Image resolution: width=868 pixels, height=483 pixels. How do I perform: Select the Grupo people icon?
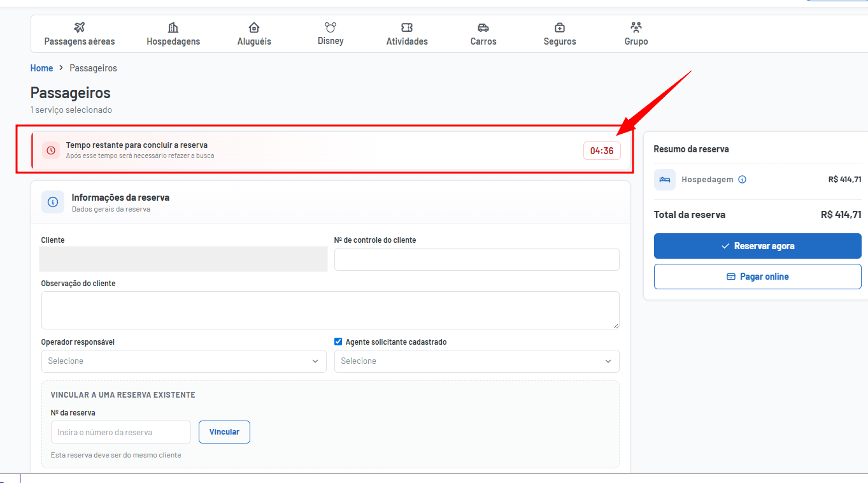[636, 27]
